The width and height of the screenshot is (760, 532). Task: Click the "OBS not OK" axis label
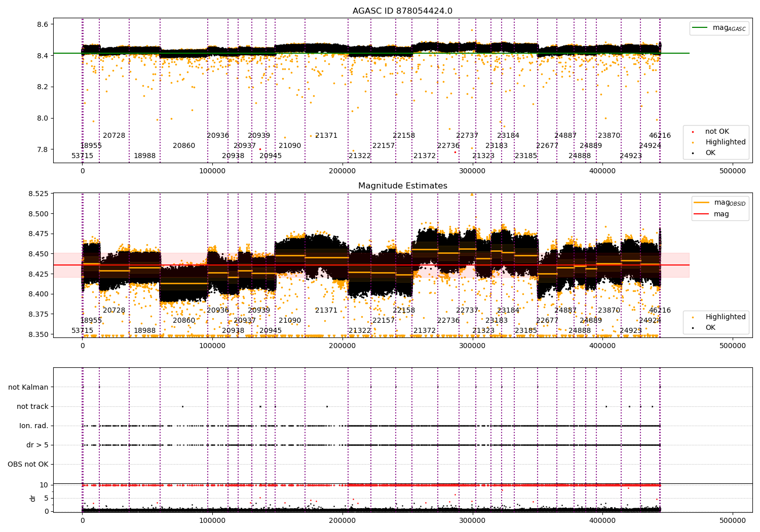pyautogui.click(x=28, y=464)
